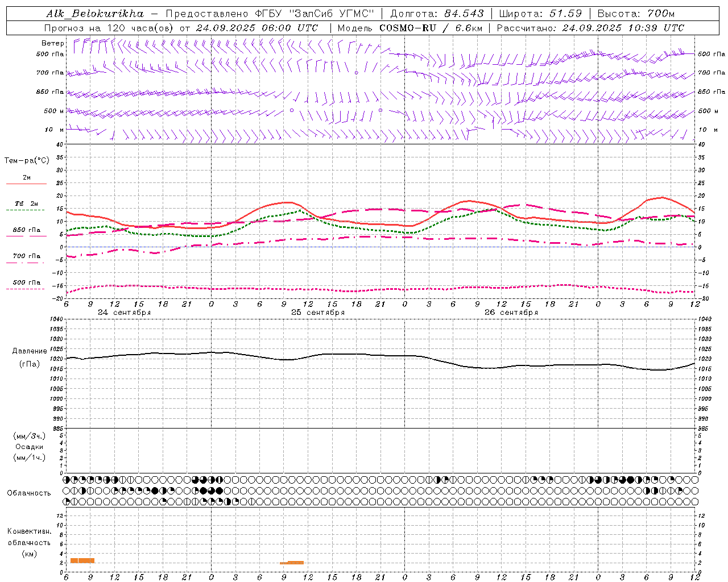The height and width of the screenshot is (582, 728).
Task: Select the model label COSMO-RU / 6.6км
Action: (x=431, y=28)
